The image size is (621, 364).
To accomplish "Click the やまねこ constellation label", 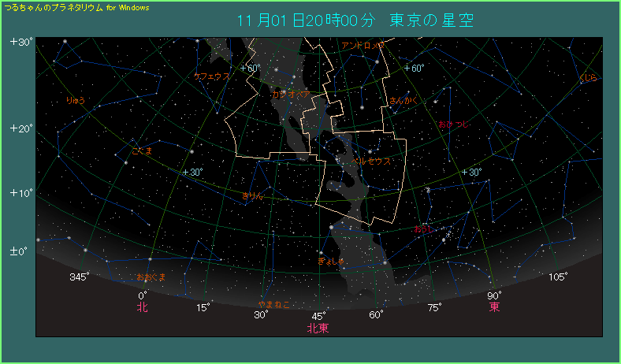I will [274, 303].
